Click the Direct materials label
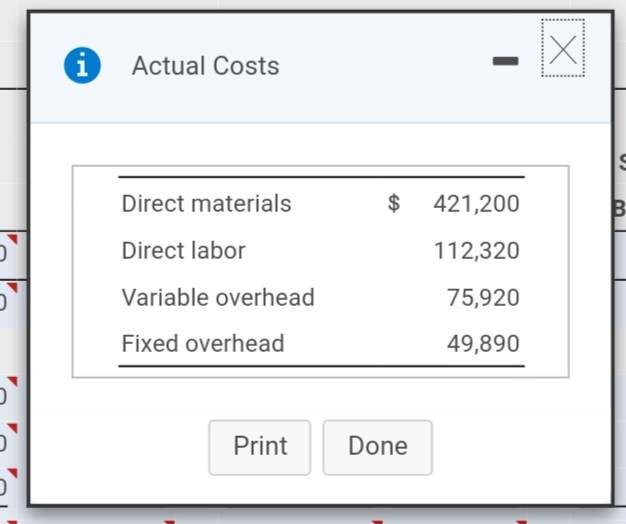This screenshot has width=626, height=524. coord(206,204)
